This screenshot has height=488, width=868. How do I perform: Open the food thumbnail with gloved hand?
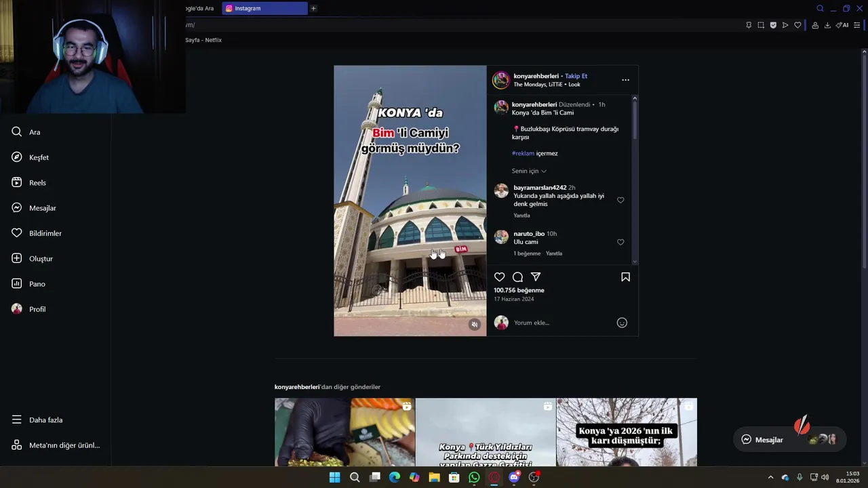tap(344, 432)
